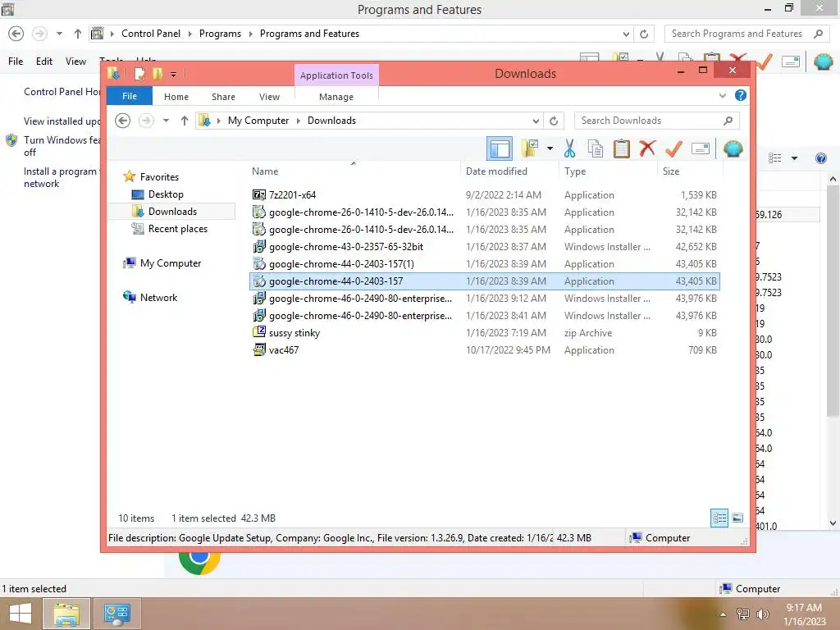Switch to details view button in Downloads status bar

pos(719,518)
